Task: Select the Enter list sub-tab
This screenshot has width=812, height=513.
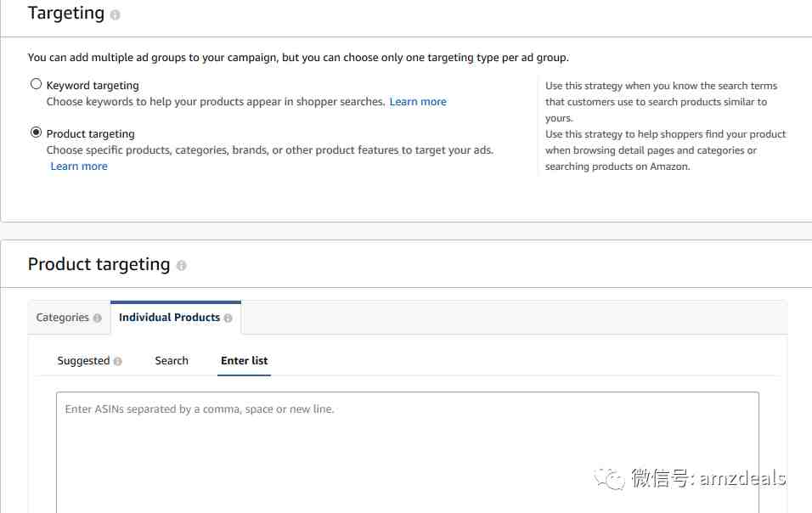Action: coord(245,361)
